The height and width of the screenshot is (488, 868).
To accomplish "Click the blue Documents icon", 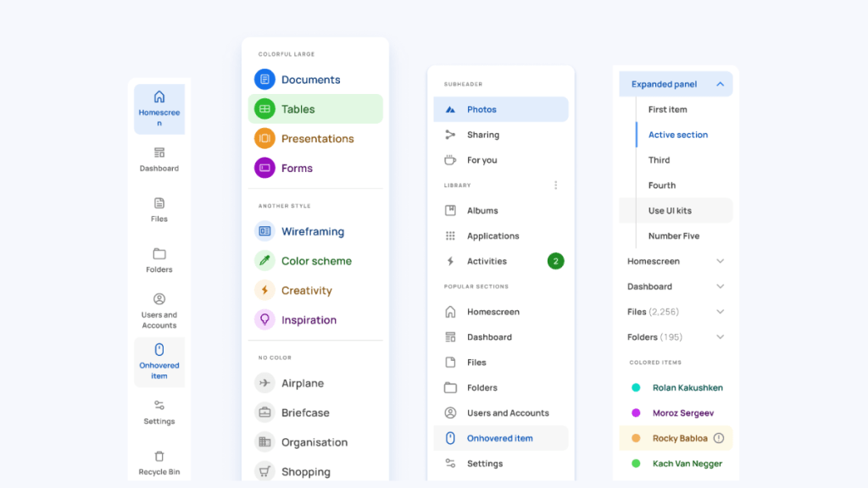I will [264, 80].
